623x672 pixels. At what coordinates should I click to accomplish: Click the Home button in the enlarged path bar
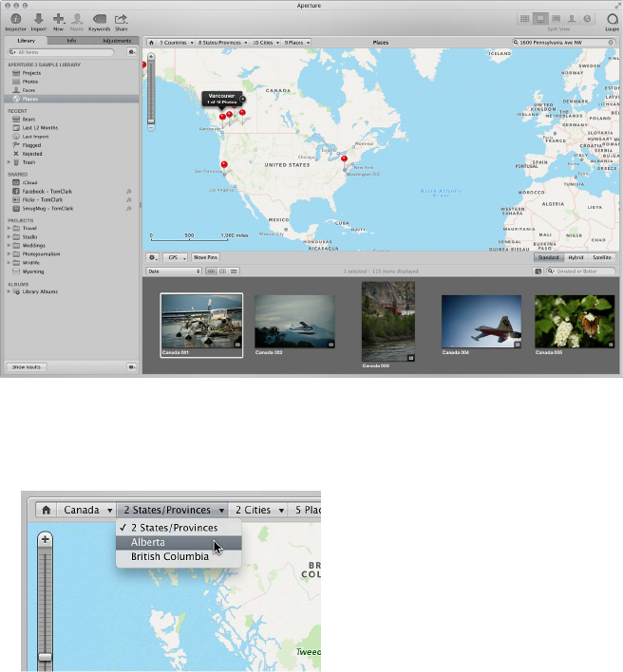[x=47, y=510]
